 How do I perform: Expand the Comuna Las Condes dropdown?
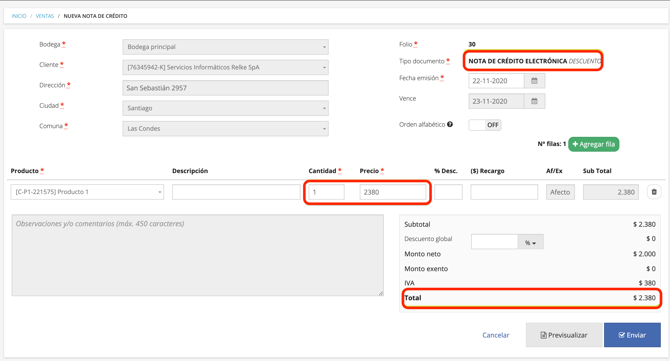point(226,129)
